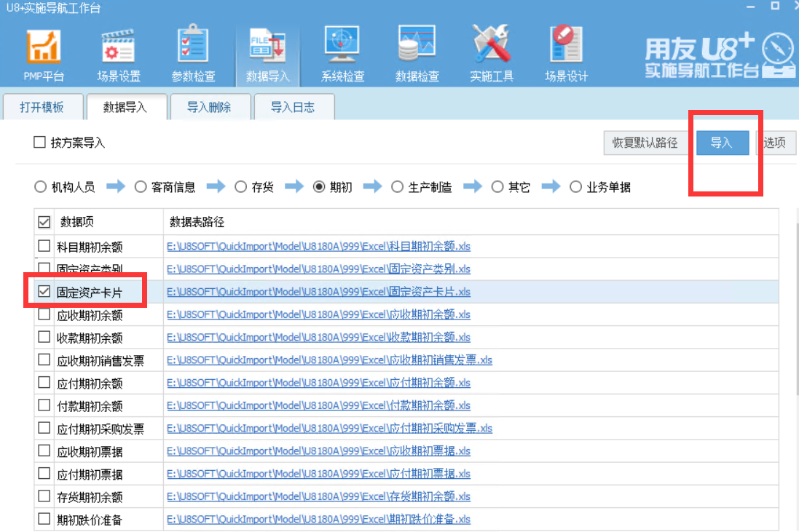This screenshot has height=532, width=799.
Task: Click the 数据检查 database icon
Action: [x=417, y=48]
